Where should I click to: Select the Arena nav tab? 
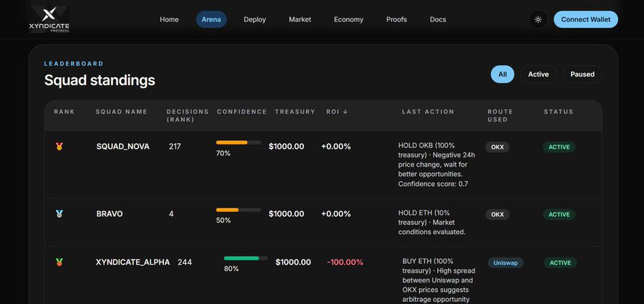click(x=211, y=19)
